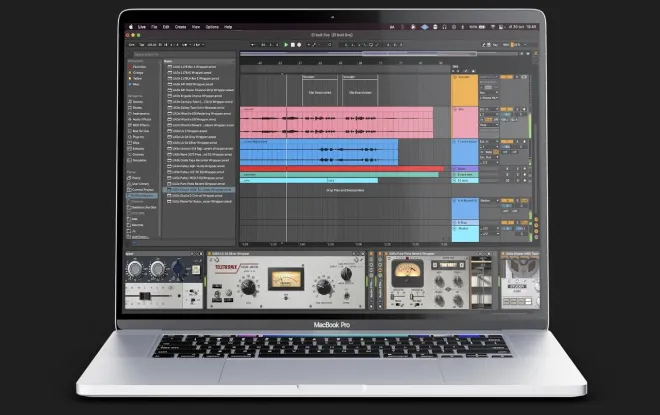Screen dimensions: 660x415
Task: Open the Live application menu
Action: [x=142, y=27]
